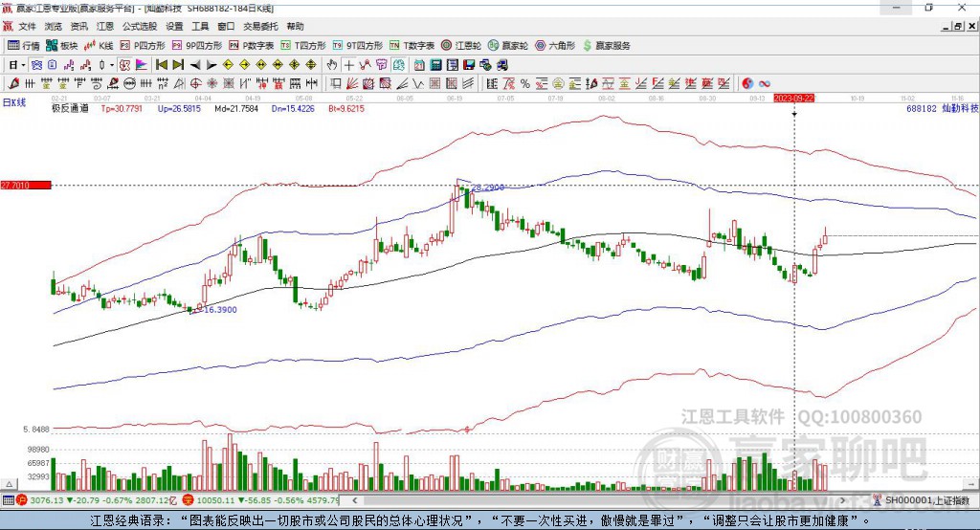This screenshot has width=980, height=530.
Task: Open the T四方形 tool
Action: point(303,46)
